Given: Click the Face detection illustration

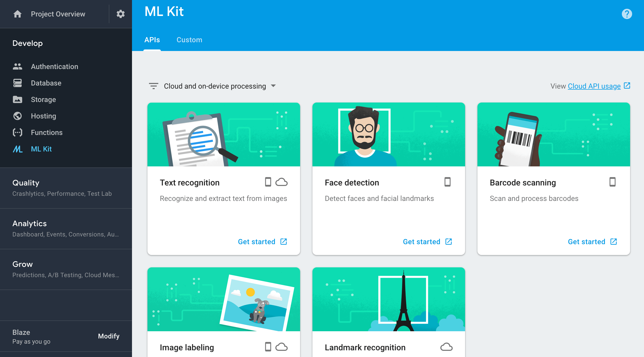Looking at the screenshot, I should pyautogui.click(x=389, y=134).
